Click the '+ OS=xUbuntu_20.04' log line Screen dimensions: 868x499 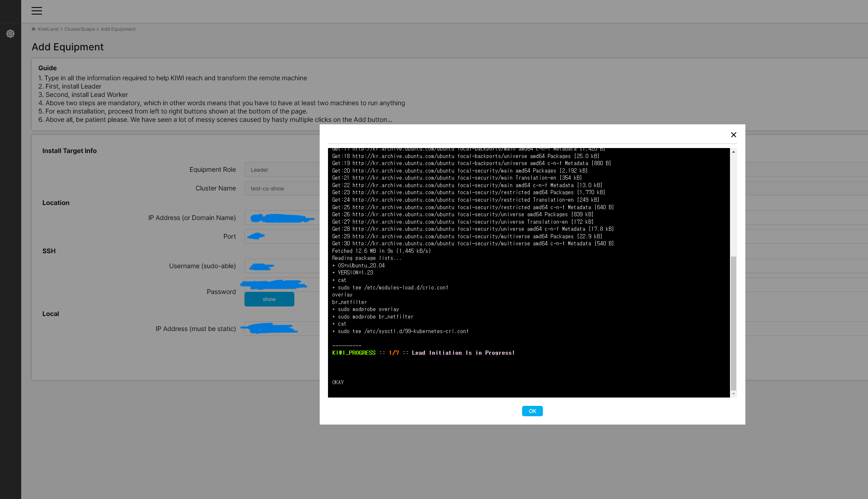pos(358,266)
